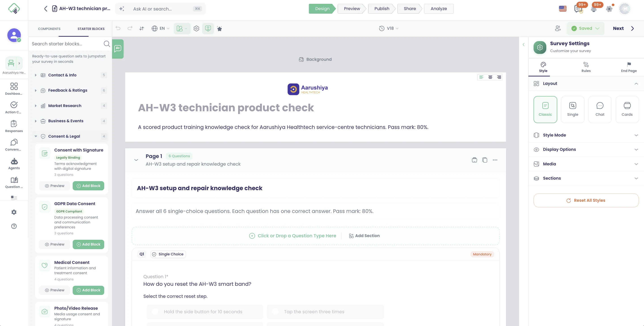Click the redo arrow icon

coord(130,28)
